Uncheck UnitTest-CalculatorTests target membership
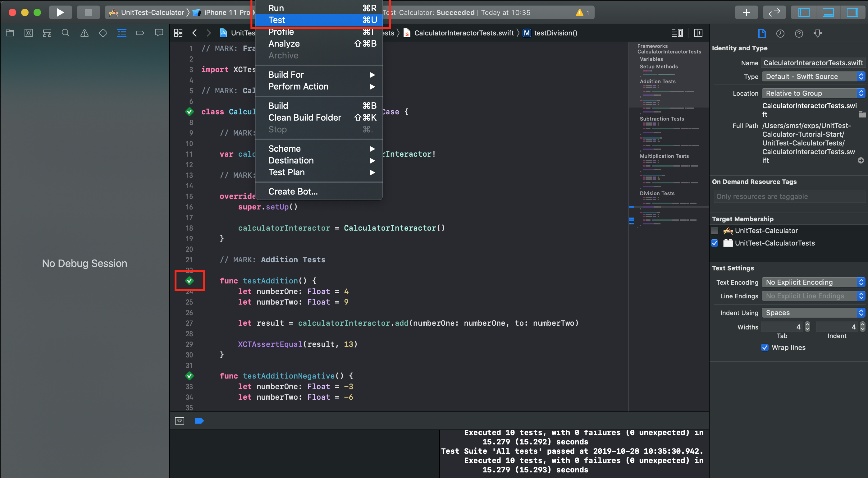868x478 pixels. 715,243
